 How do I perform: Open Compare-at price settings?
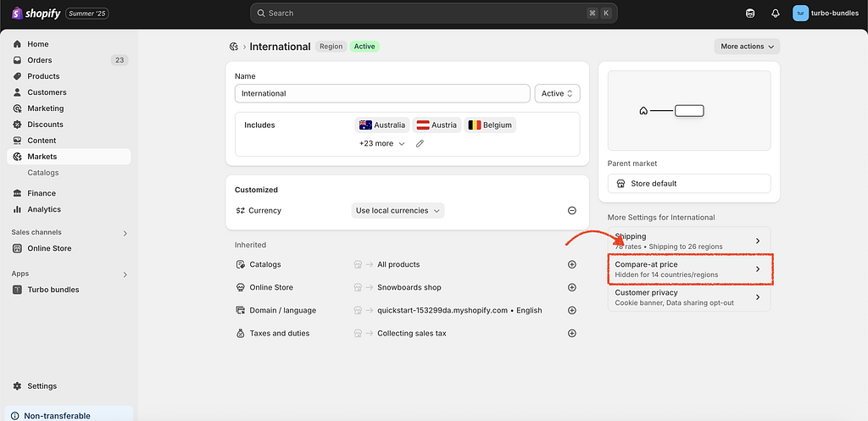tap(688, 269)
